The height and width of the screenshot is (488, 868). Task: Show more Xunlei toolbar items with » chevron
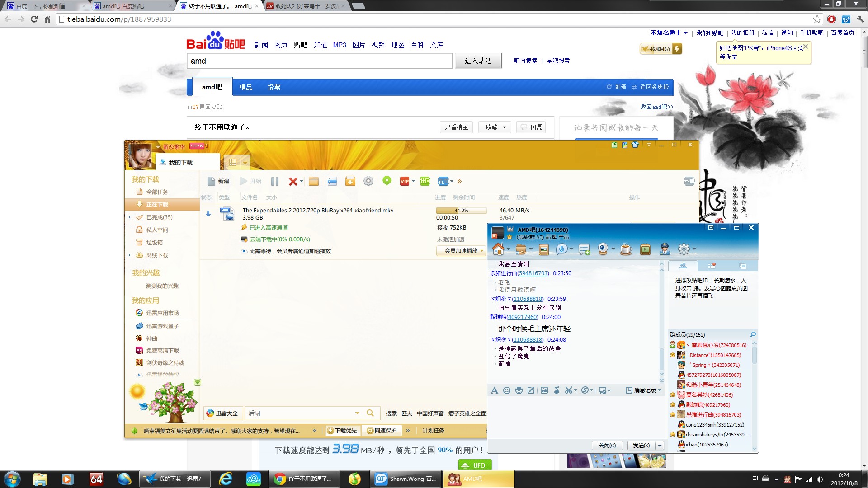(x=459, y=182)
